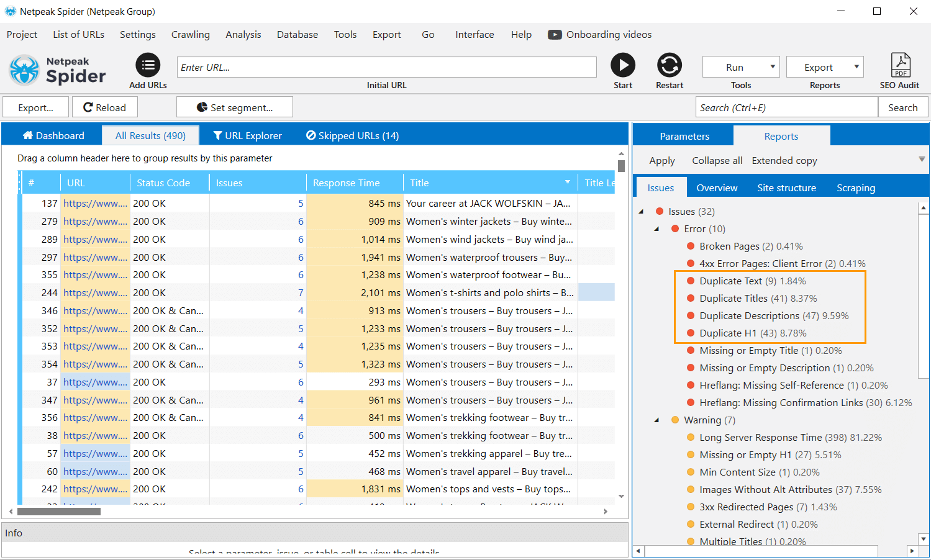Click the Add URLs list icon
Screen dimensions: 931x560
[148, 65]
